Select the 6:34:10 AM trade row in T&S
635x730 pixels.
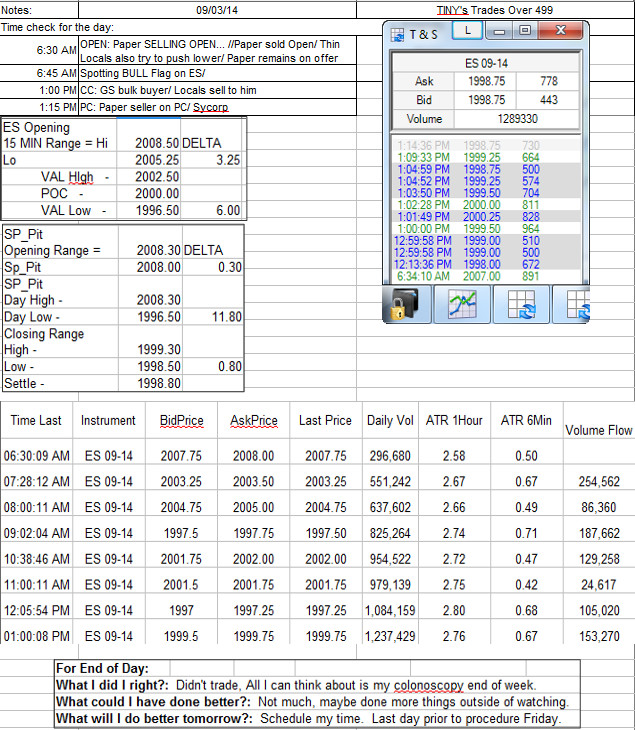click(486, 276)
